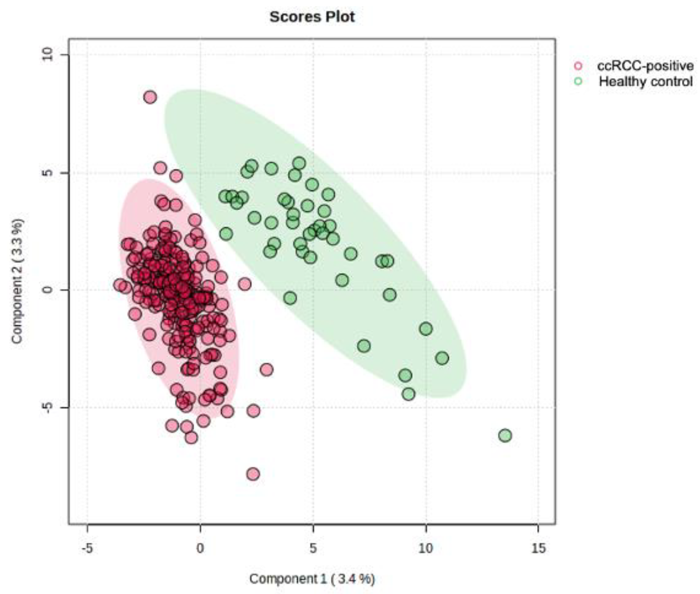Select the ccRCC-positive legend label
The height and width of the screenshot is (594, 700).
[645, 66]
